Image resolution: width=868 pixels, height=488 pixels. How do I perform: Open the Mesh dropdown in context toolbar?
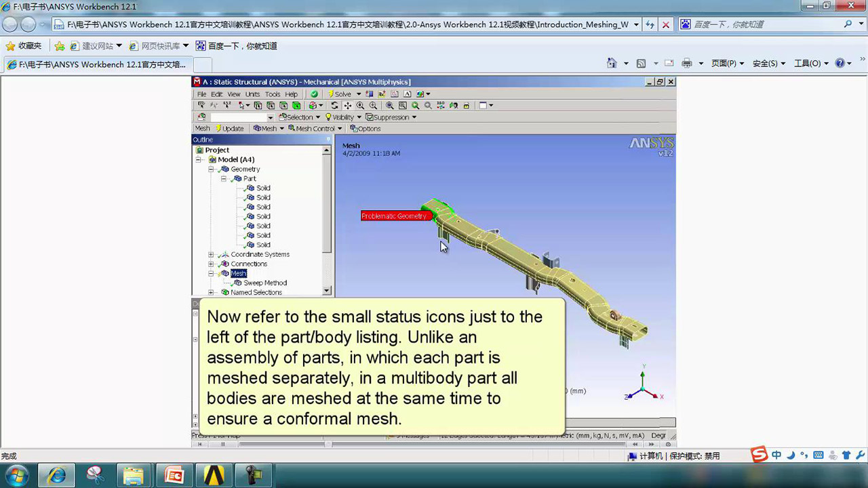[269, 129]
